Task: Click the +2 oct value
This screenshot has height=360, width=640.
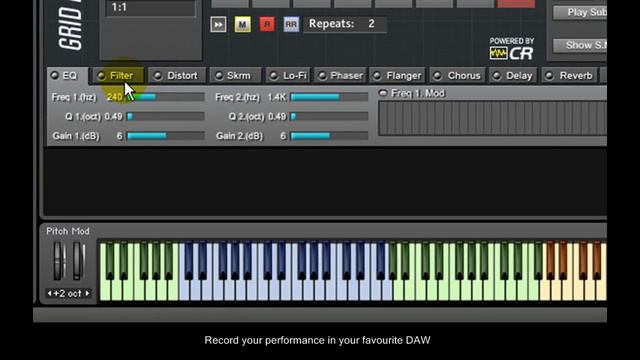Action: tap(68, 293)
